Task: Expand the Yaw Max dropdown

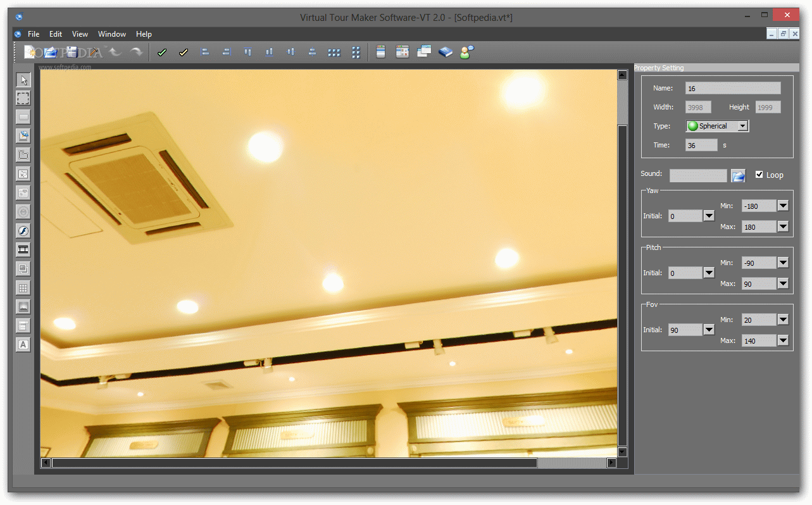Action: pos(783,227)
